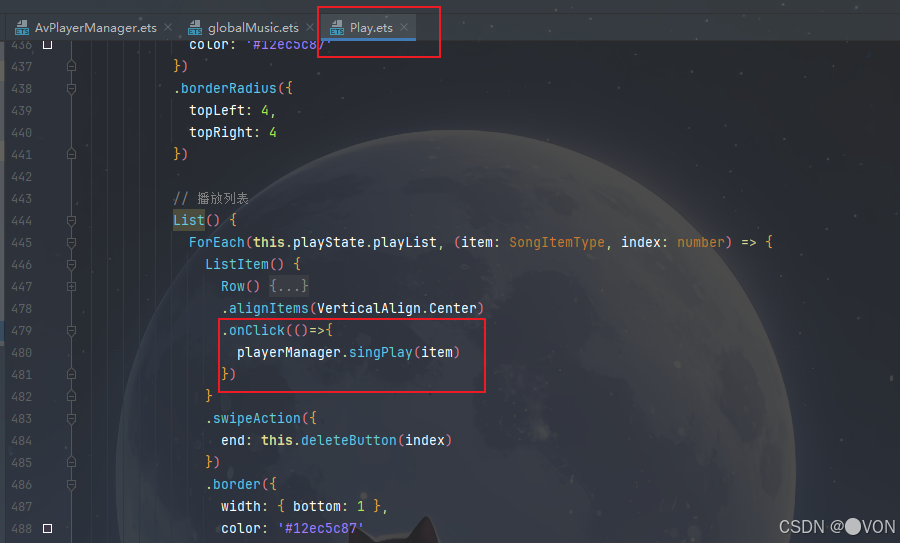
Task: Collapse the swipeAction block at line 483
Action: (x=71, y=418)
